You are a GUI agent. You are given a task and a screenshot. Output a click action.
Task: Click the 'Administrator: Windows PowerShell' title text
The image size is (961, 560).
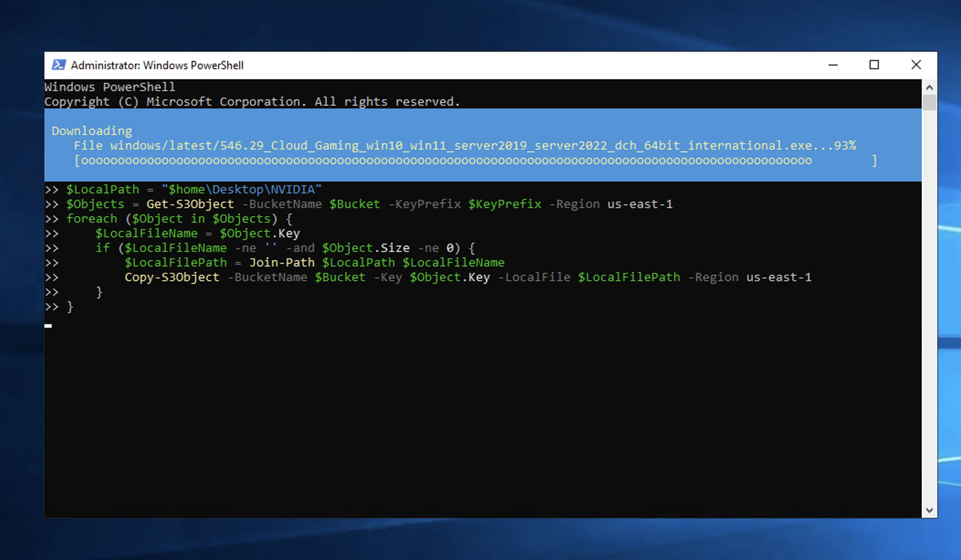tap(157, 65)
